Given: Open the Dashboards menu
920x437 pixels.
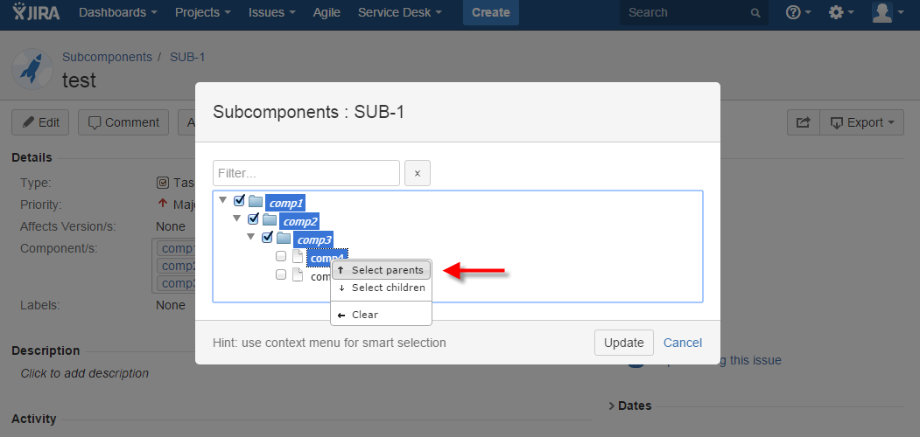Looking at the screenshot, I should point(118,12).
